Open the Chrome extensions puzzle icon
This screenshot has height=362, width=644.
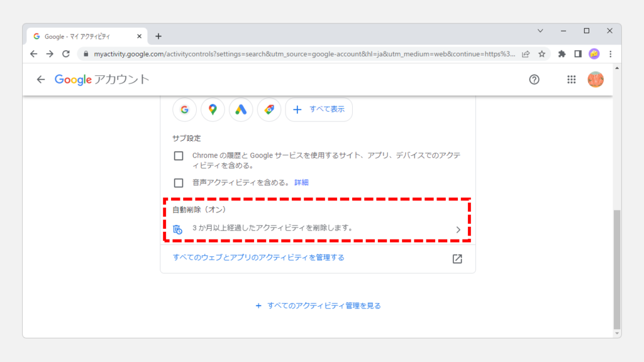562,54
